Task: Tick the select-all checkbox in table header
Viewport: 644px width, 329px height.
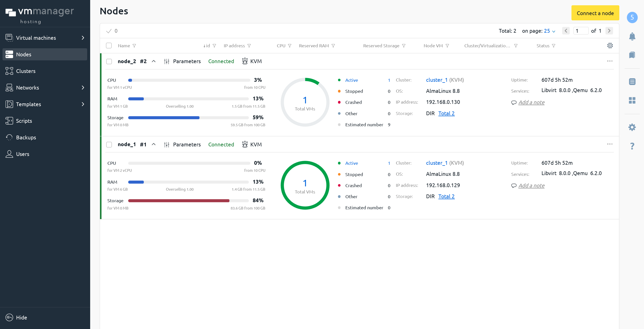Action: 109,46
